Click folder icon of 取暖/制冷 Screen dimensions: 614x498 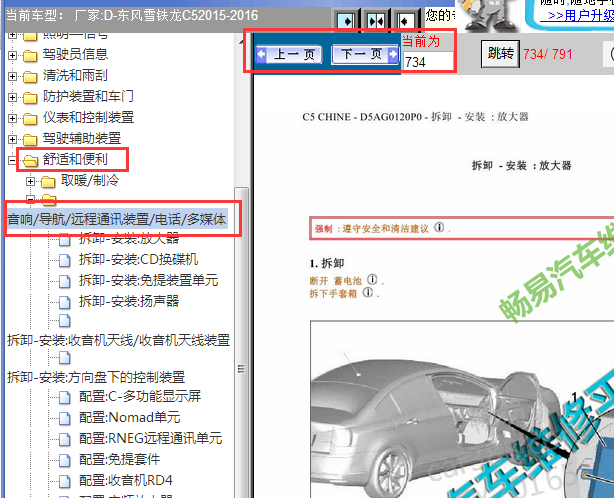[x=48, y=182]
